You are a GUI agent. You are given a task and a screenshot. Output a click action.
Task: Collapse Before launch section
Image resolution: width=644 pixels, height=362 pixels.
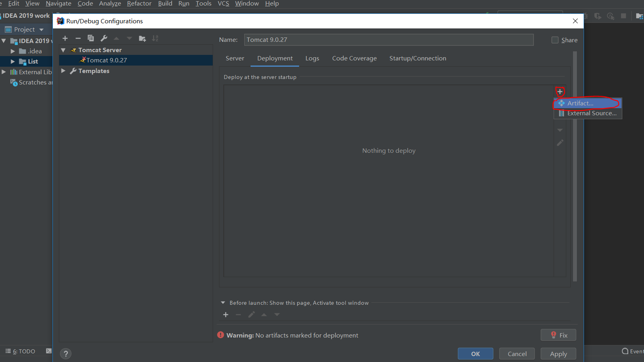[x=223, y=303]
